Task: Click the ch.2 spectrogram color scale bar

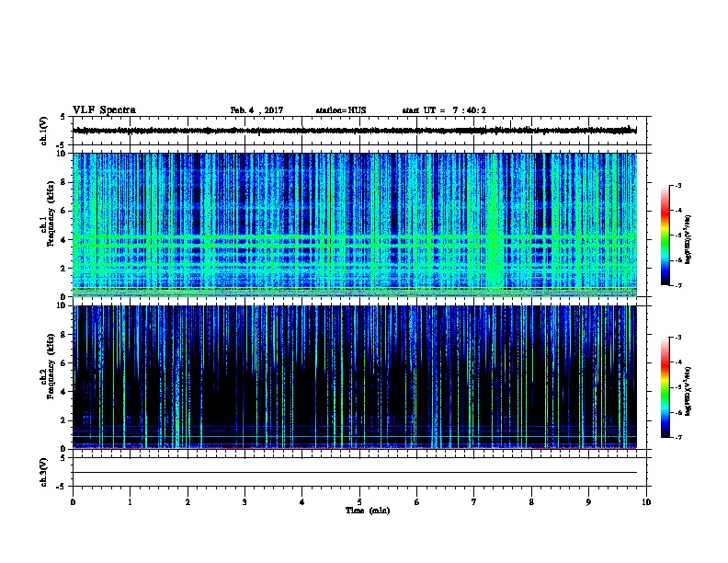Action: pyautogui.click(x=665, y=387)
